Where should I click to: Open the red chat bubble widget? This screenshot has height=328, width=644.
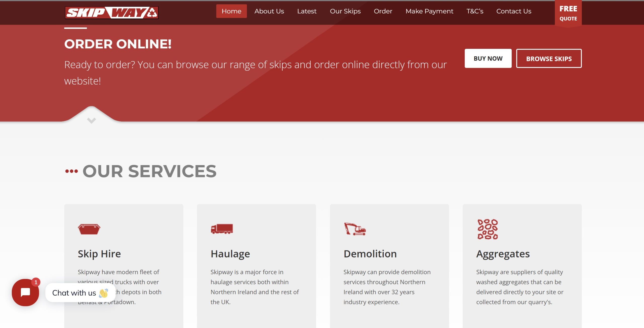coord(25,293)
